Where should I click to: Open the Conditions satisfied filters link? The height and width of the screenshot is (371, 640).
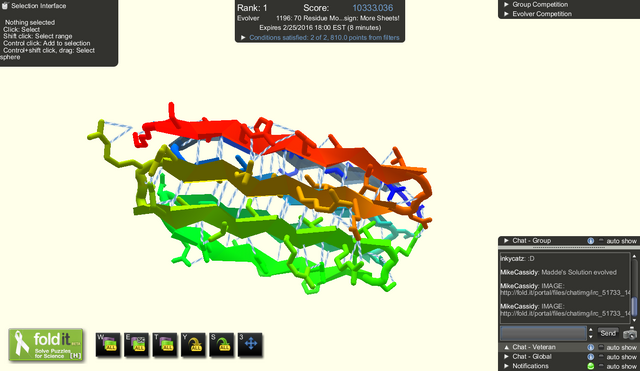coord(324,38)
